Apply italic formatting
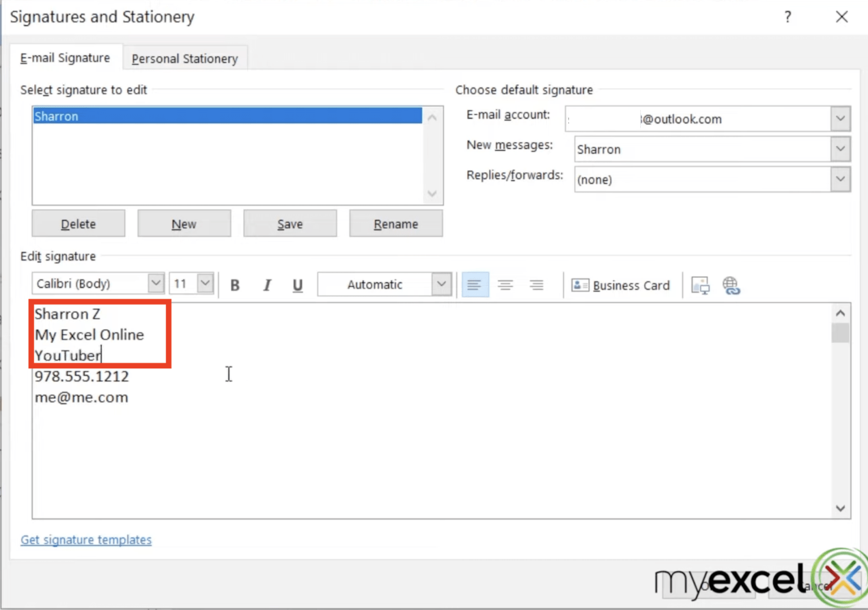This screenshot has width=868, height=610. (266, 285)
